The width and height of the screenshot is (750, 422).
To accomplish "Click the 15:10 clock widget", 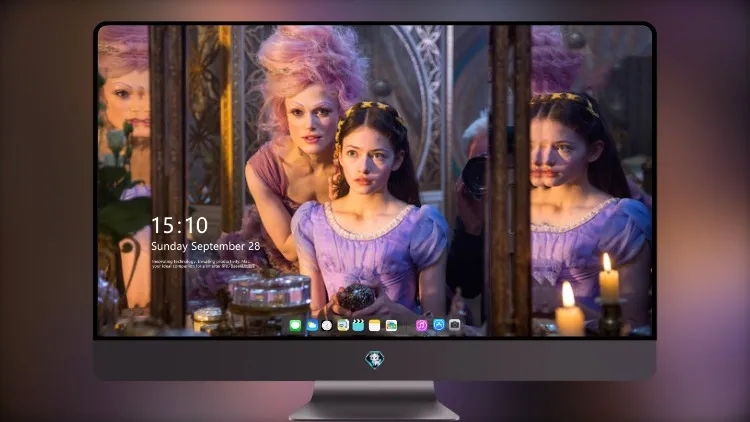I will click(179, 225).
